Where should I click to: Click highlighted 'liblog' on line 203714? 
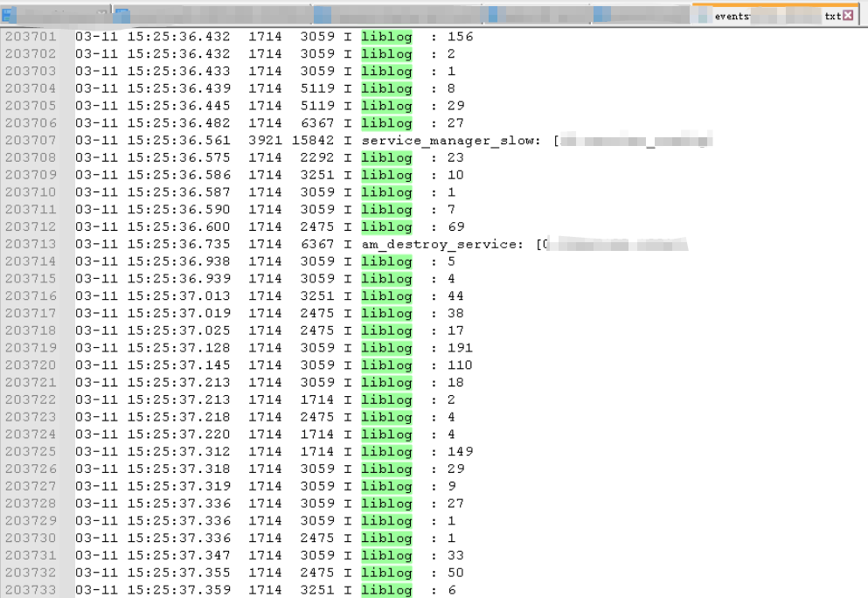pos(387,261)
